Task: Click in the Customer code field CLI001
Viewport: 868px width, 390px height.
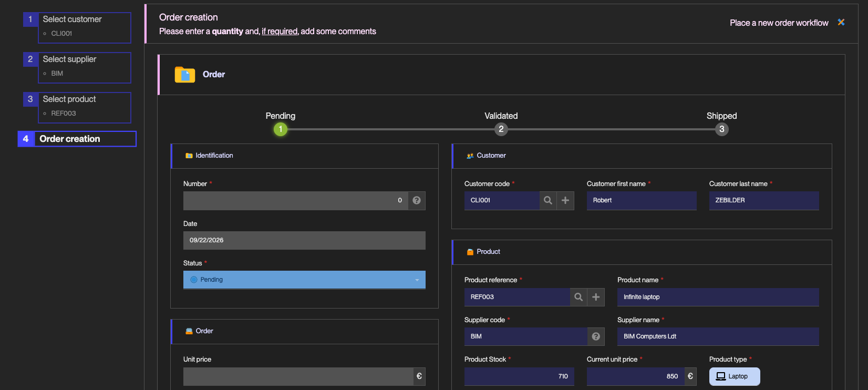Action: 502,200
